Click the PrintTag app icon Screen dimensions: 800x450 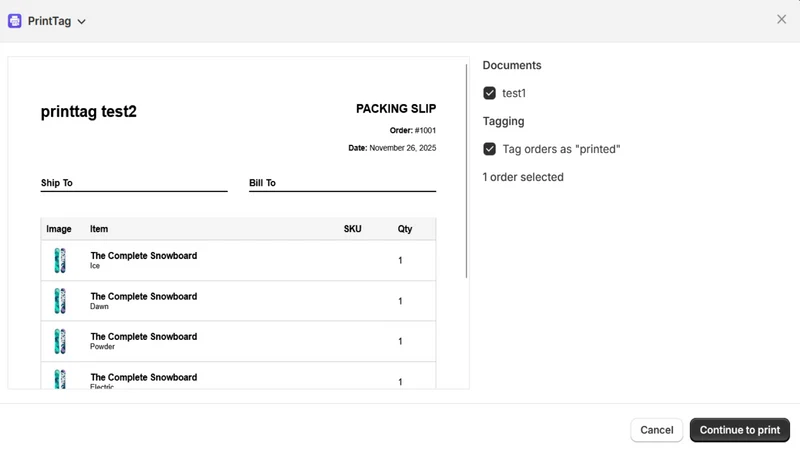(14, 21)
